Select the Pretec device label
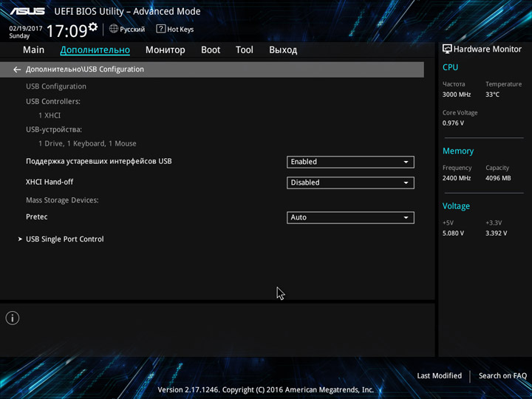The width and height of the screenshot is (532, 399). (x=37, y=216)
